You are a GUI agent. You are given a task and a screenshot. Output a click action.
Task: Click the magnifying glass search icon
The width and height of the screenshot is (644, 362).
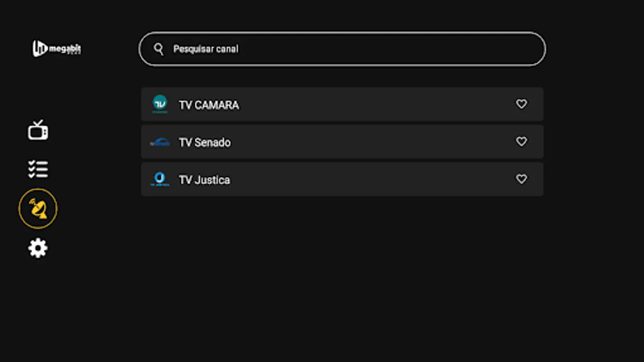[x=159, y=49]
